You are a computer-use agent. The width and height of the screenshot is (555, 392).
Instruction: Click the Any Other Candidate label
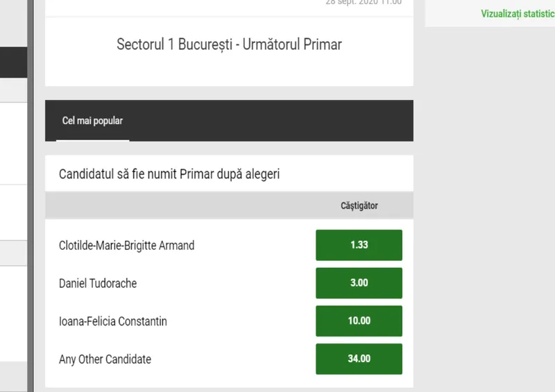105,359
